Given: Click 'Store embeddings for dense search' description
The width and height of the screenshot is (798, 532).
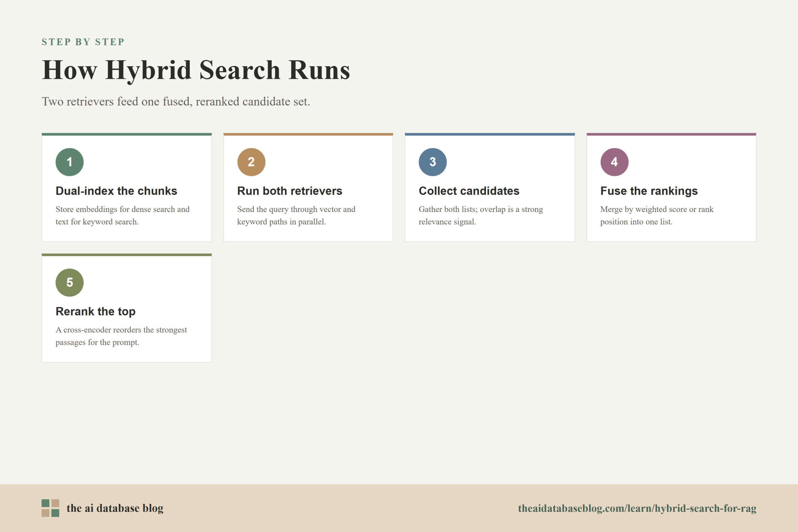Looking at the screenshot, I should [123, 215].
